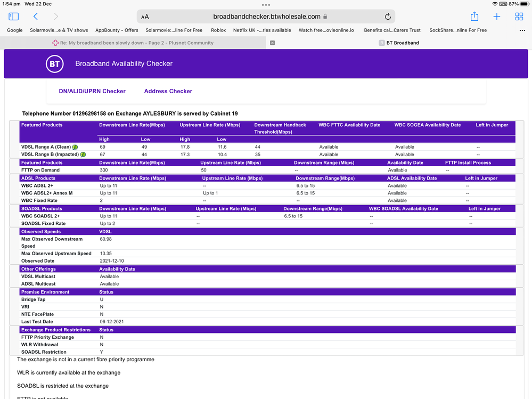This screenshot has height=399, width=532.
Task: Open the Roblox bookmark
Action: (218, 30)
